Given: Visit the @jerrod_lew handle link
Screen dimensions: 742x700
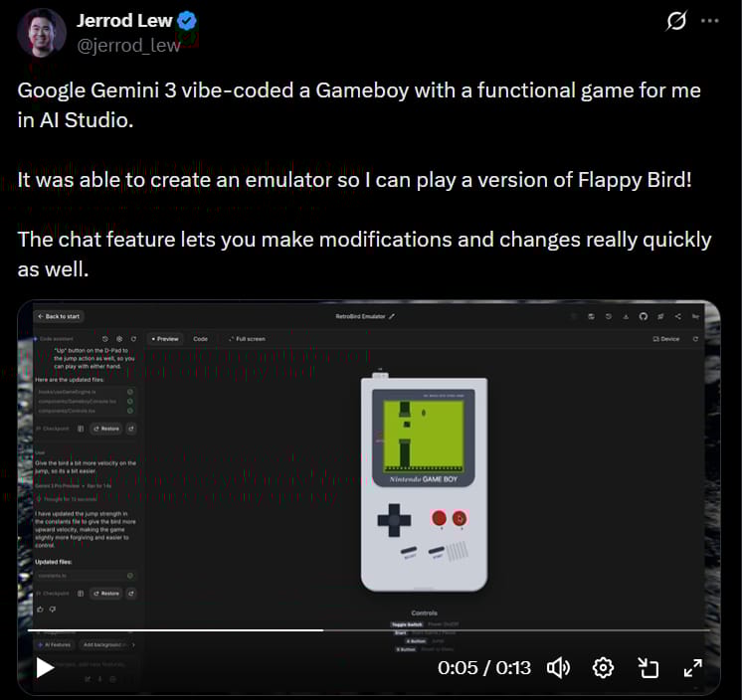Looking at the screenshot, I should 128,46.
